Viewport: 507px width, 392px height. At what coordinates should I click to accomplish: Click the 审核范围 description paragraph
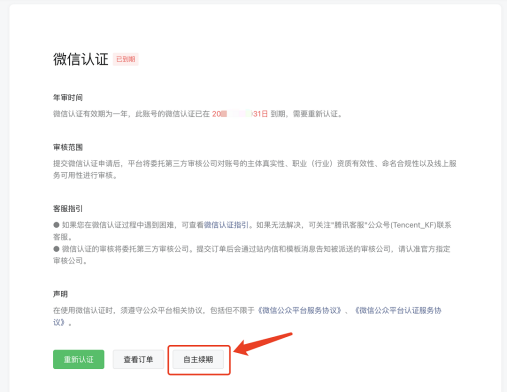[255, 169]
